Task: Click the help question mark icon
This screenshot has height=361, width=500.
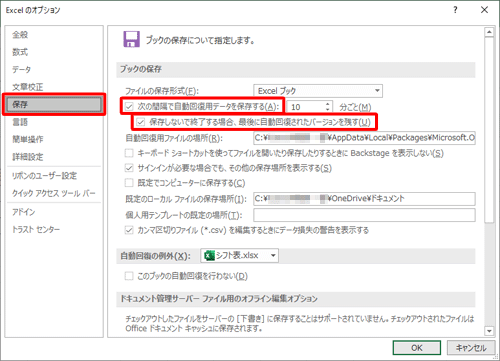Action: [x=455, y=10]
